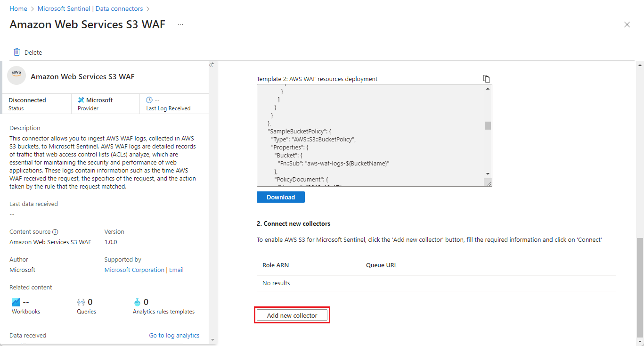Click the Role ARN column header
Image resolution: width=644 pixels, height=346 pixels.
(276, 265)
